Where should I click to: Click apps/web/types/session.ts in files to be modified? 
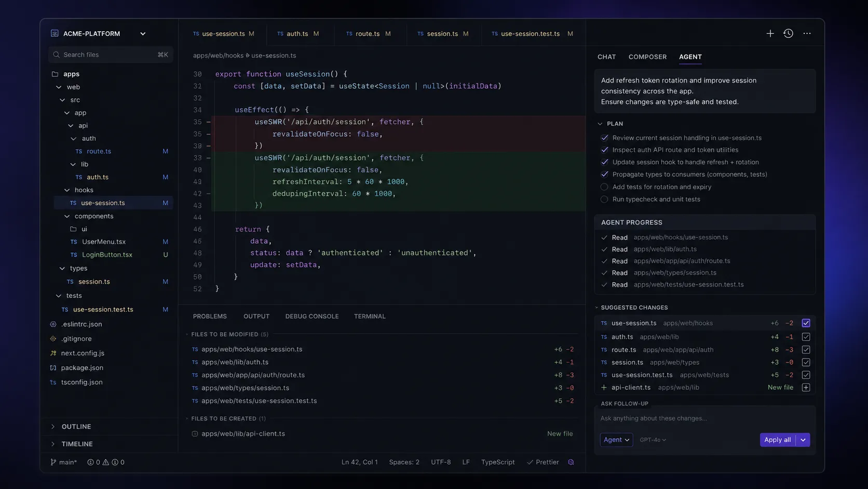(245, 388)
